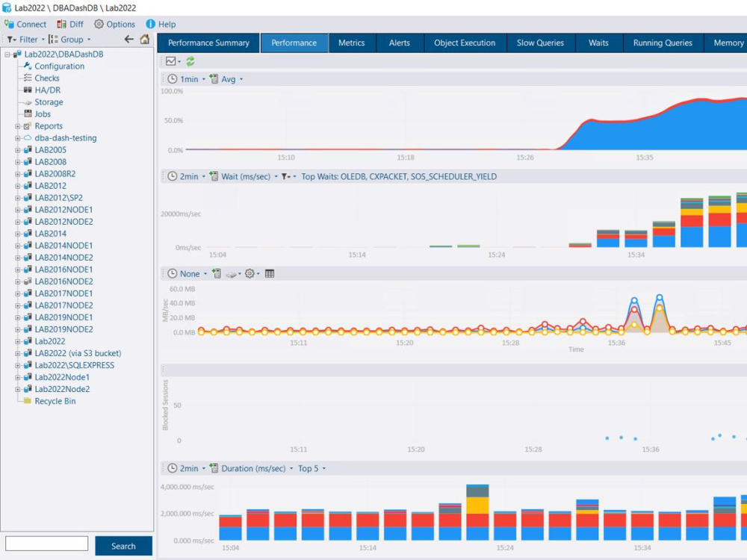Screen dimensions: 747x560
Task: Open Checks in the tree
Action: click(x=46, y=78)
